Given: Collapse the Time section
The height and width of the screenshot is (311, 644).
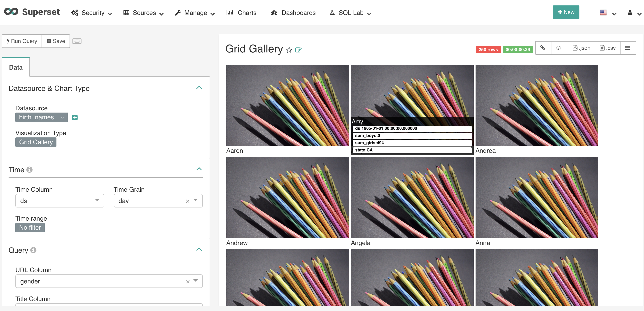Looking at the screenshot, I should click(x=199, y=169).
